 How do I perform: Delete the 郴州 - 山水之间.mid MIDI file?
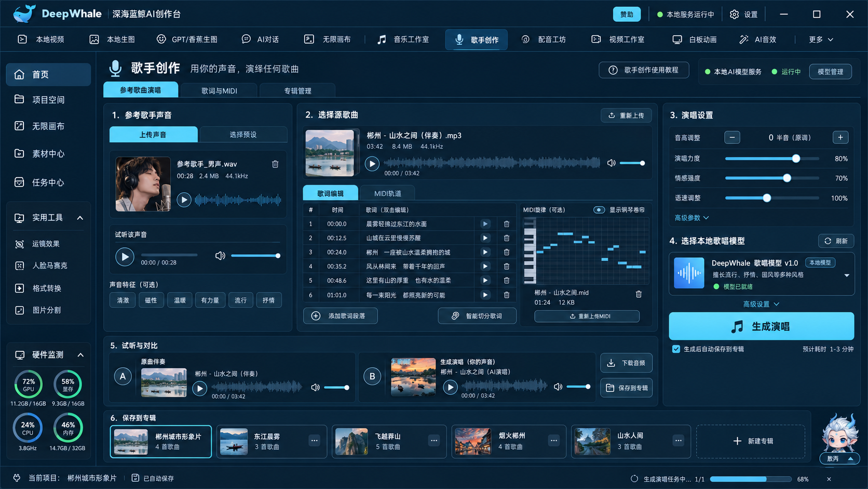pos(639,294)
